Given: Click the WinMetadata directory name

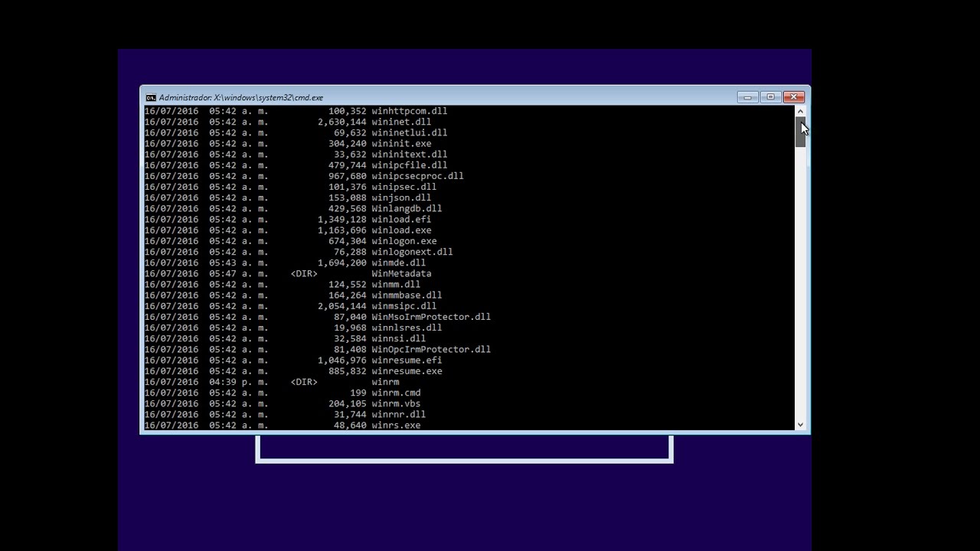Looking at the screenshot, I should pos(401,273).
